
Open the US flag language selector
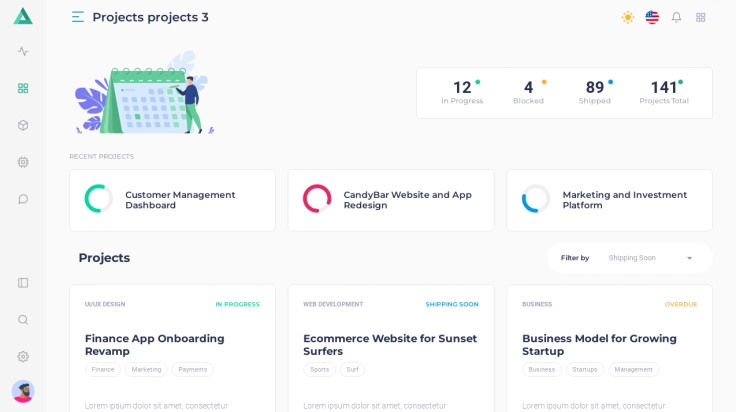click(x=652, y=17)
